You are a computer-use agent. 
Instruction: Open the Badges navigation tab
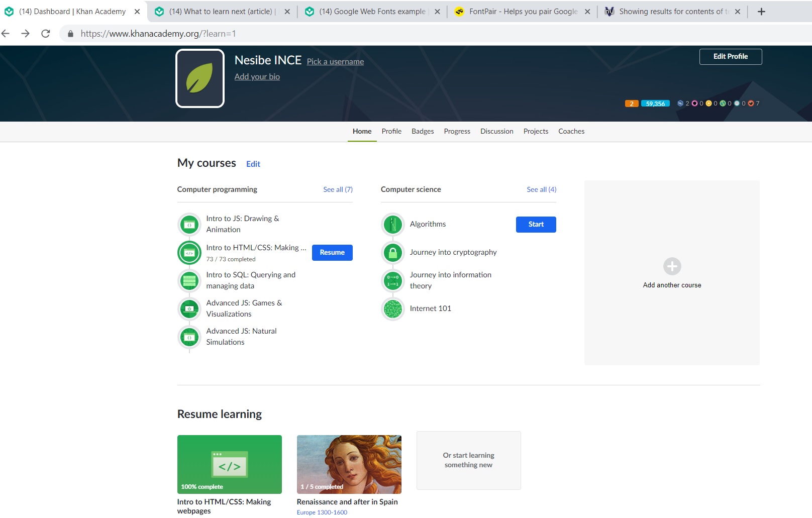[x=423, y=131]
